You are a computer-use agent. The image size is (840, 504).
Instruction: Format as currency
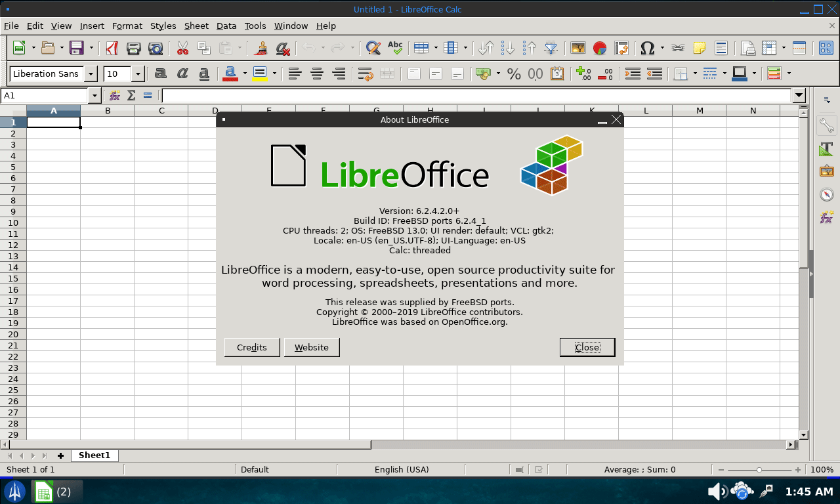(484, 73)
